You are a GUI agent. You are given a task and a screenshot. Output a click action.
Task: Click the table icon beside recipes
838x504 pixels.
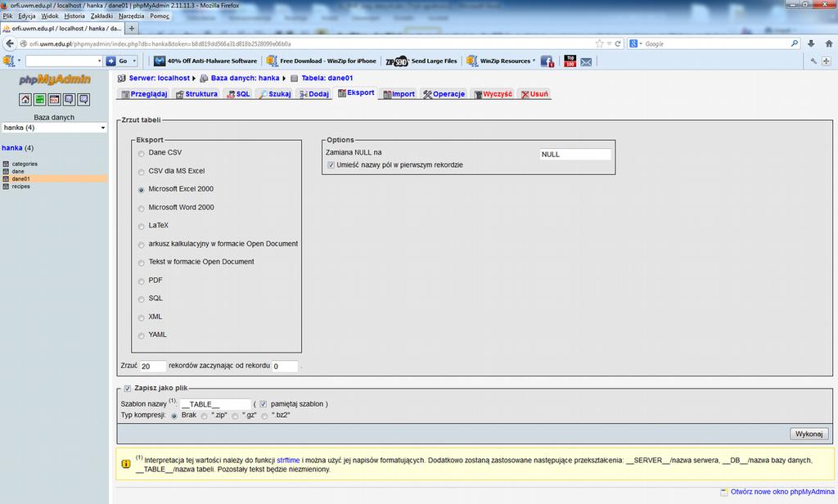pyautogui.click(x=6, y=187)
